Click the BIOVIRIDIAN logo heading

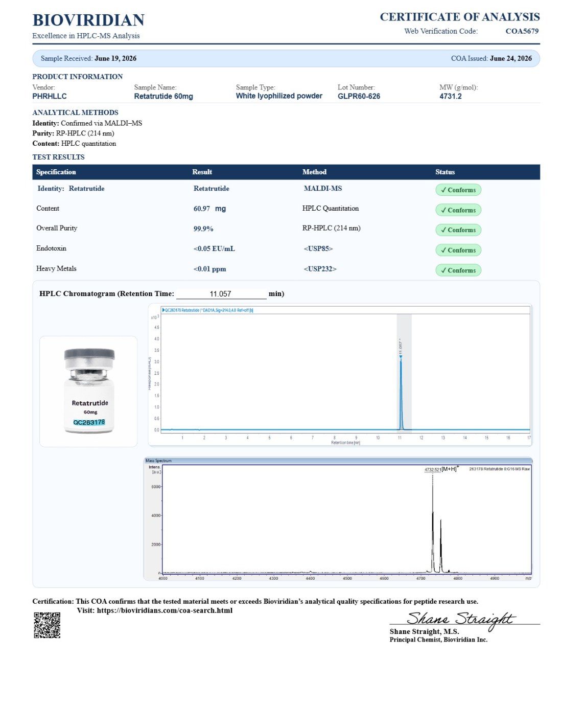coord(88,20)
